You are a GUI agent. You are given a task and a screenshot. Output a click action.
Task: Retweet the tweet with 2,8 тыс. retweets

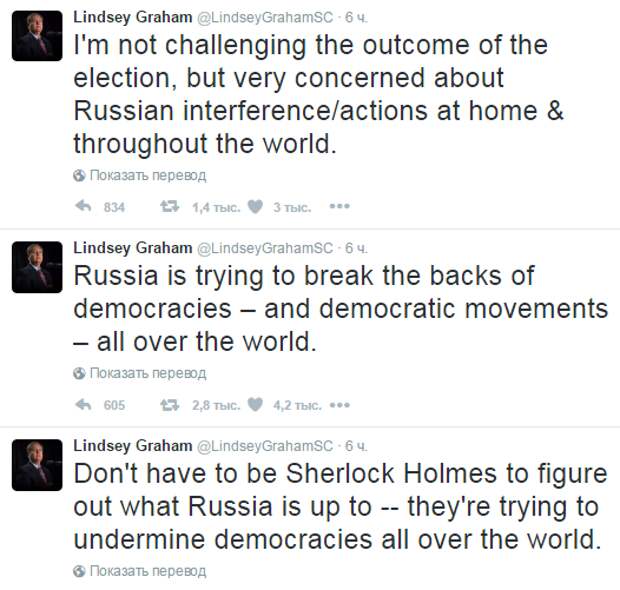click(x=169, y=405)
